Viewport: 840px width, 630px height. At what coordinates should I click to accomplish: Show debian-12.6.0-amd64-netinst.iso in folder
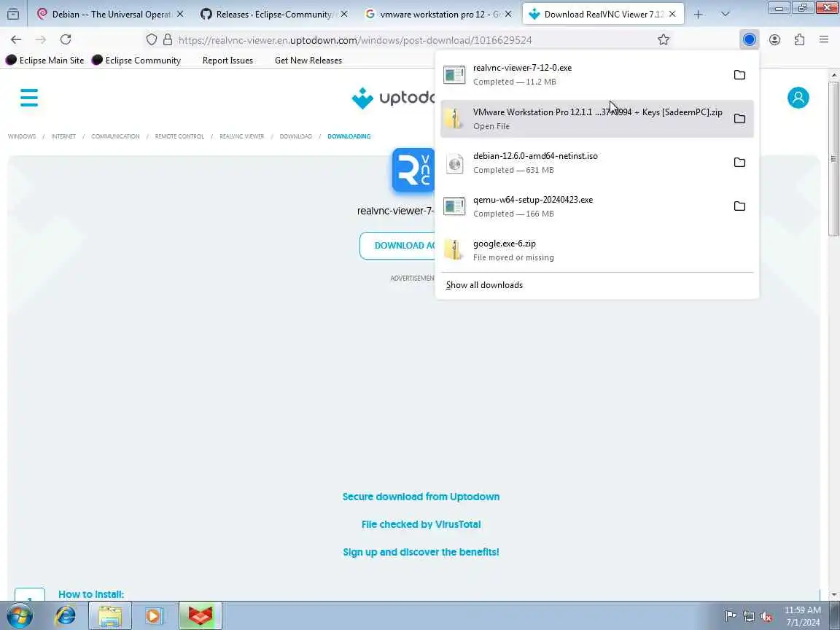click(739, 163)
